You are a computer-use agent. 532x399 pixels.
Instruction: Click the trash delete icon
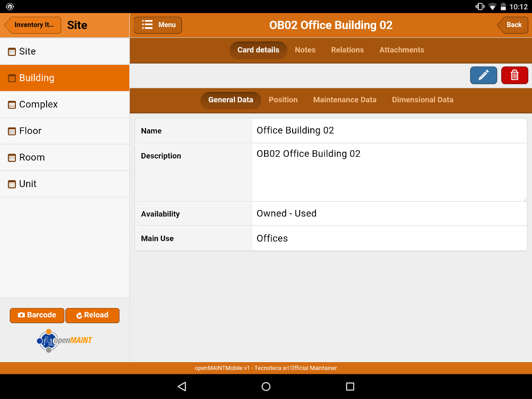pos(514,75)
